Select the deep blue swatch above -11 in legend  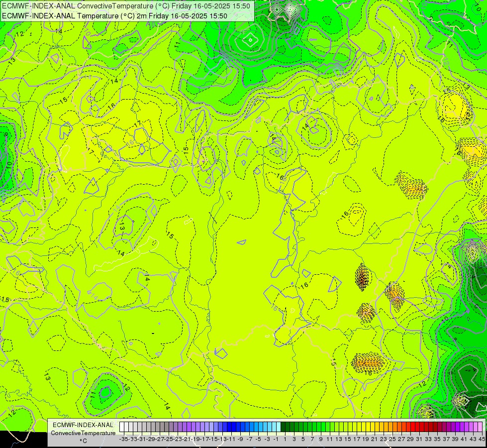click(x=229, y=427)
